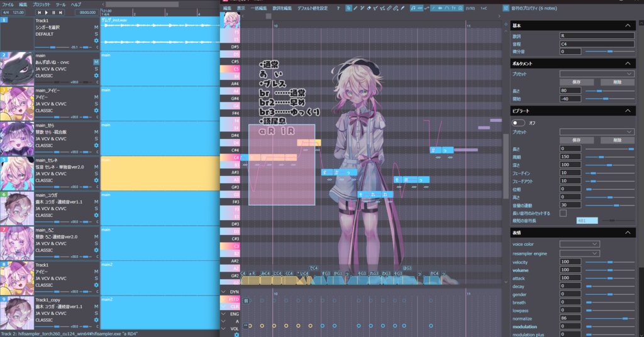
Task: Select the Pen Plus tool beside the pen
Action: 362,8
